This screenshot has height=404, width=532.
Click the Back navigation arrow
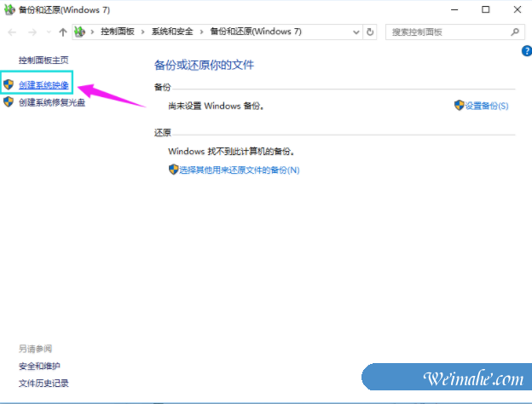[12, 32]
